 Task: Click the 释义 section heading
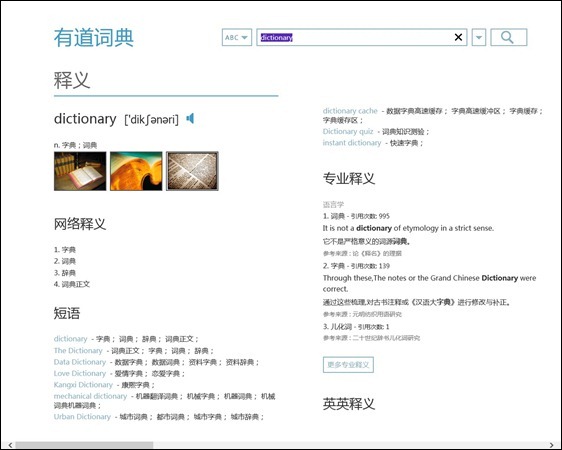coord(72,80)
